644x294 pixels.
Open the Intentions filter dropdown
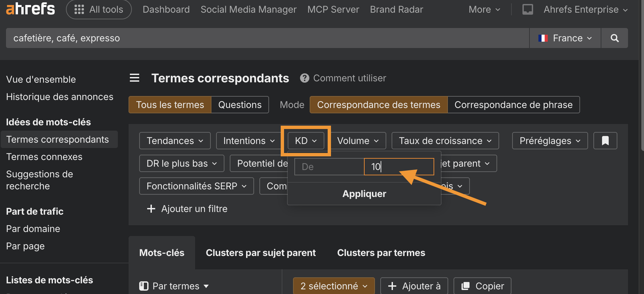(249, 141)
